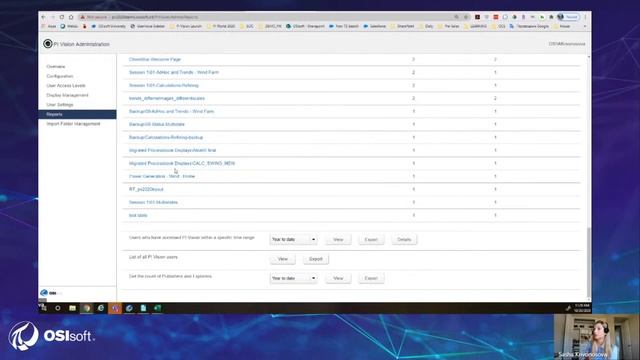The image size is (640, 360).
Task: Click the PI Vision Administration logo
Action: coord(48,44)
